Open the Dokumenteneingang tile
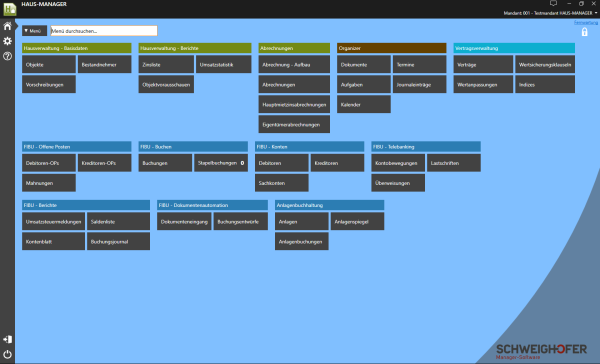 tap(184, 221)
